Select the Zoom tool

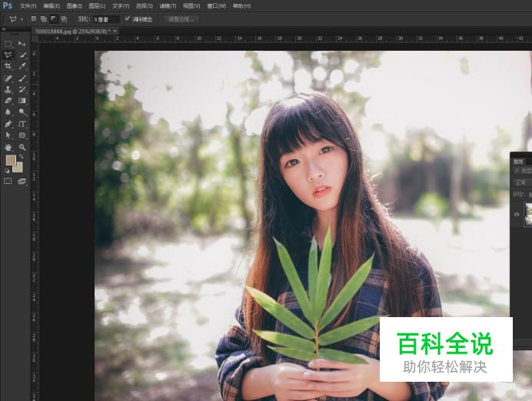(22, 147)
